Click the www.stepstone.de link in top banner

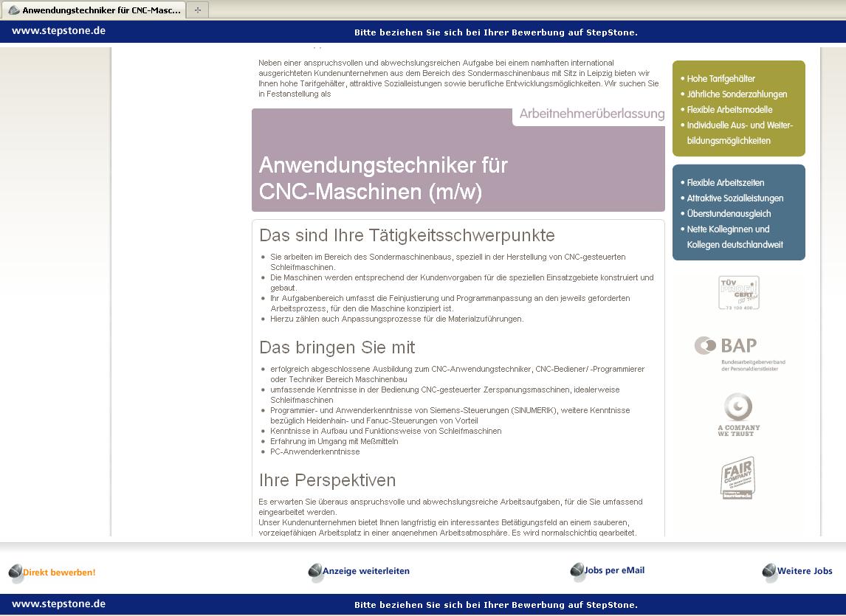(58, 31)
